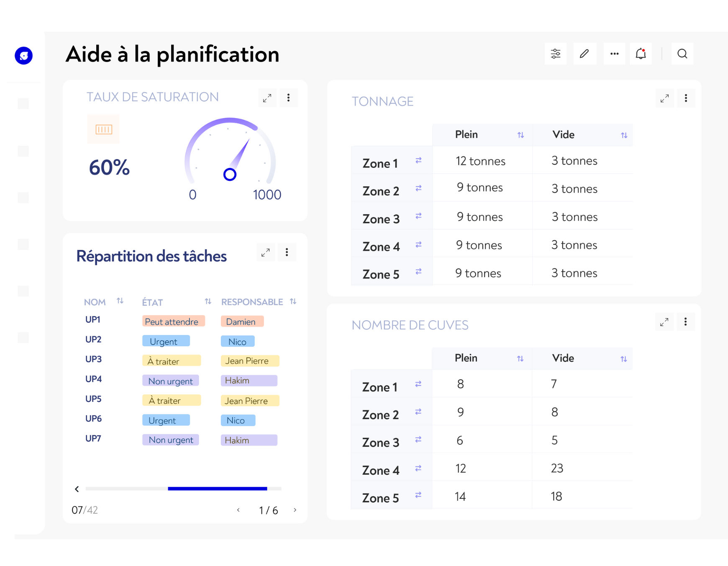Toggle swap arrows for Zone 1 in Tonnage
Screen dimensions: 728x566
[x=418, y=160]
